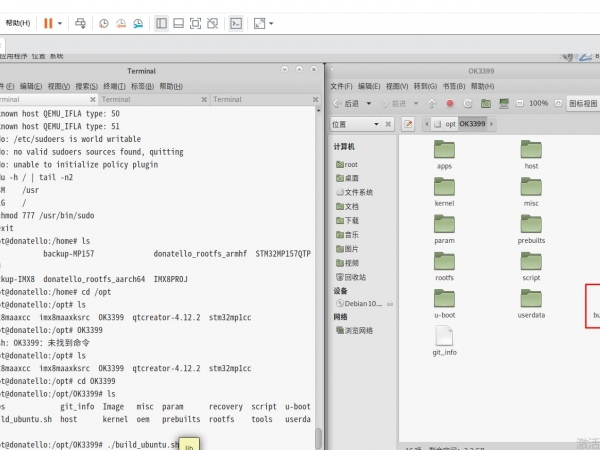Click the VM pause button

pyautogui.click(x=47, y=22)
